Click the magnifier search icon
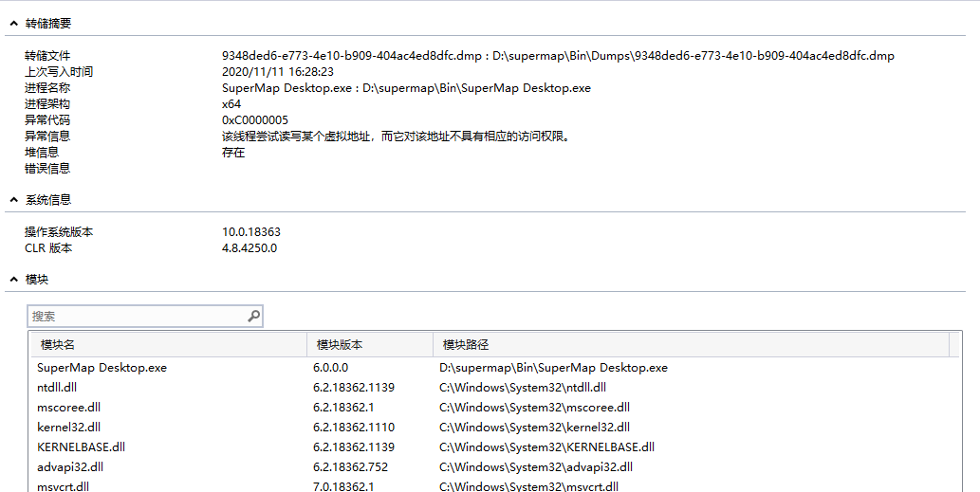 [x=253, y=317]
